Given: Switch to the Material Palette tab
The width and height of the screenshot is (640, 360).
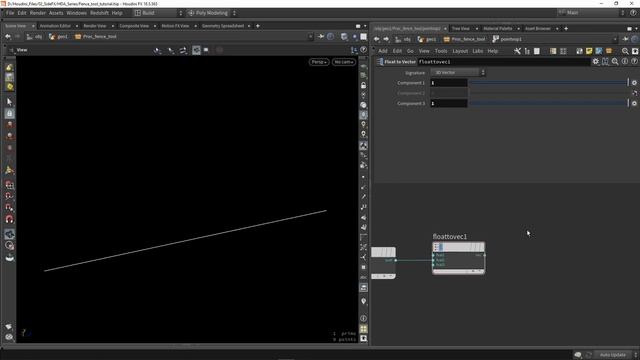Looking at the screenshot, I should pos(498,29).
